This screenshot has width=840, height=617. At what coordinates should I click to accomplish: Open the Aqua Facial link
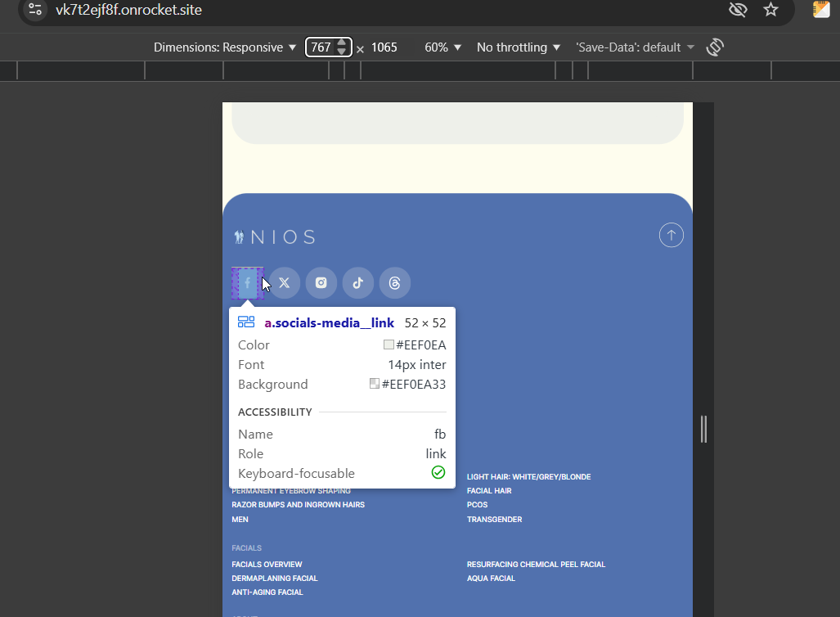pyautogui.click(x=491, y=578)
